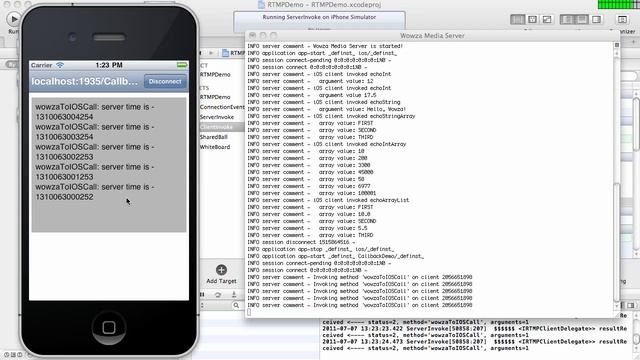Select the Assistant editor icon in Xcode toolbar
The height and width of the screenshot is (360, 640).
pyautogui.click(x=532, y=19)
